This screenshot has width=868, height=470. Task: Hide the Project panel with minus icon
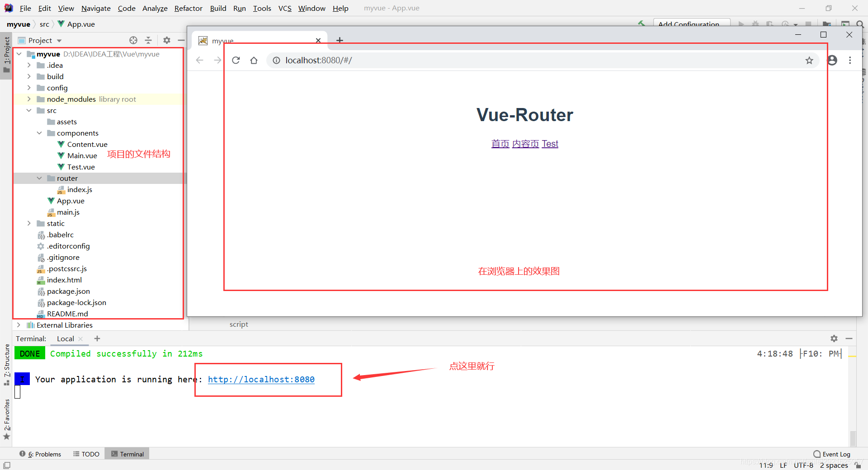click(x=181, y=40)
